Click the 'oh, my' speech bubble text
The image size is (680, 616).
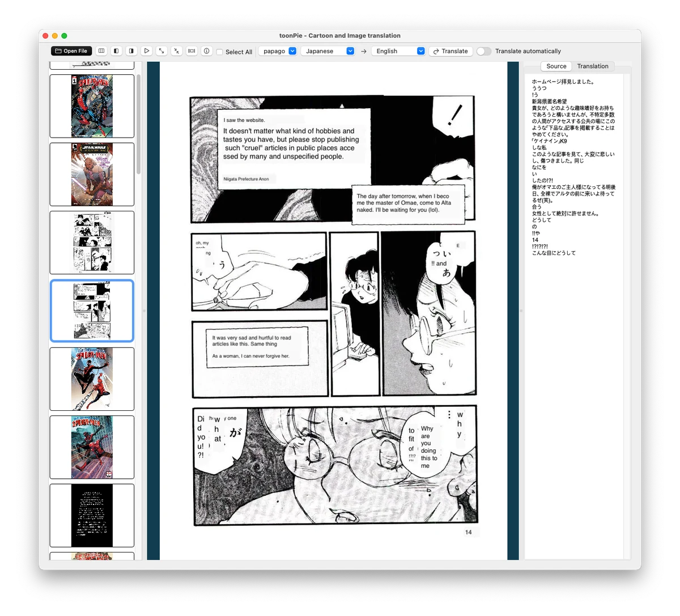(202, 243)
